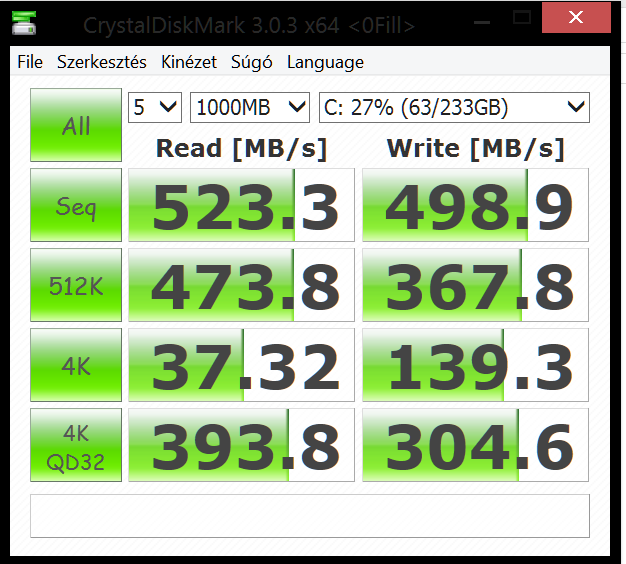Screen dimensions: 626x564
Task: Select the 4K QD32 read result 393.8
Action: click(241, 445)
